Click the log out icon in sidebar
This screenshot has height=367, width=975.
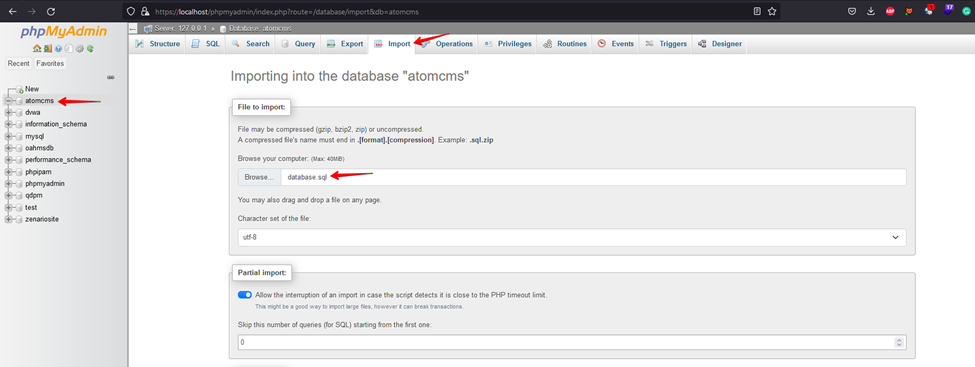tap(47, 49)
